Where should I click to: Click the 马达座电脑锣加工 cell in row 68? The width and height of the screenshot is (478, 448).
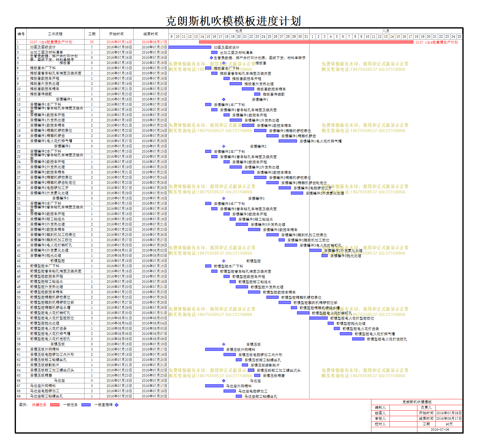click(55, 391)
